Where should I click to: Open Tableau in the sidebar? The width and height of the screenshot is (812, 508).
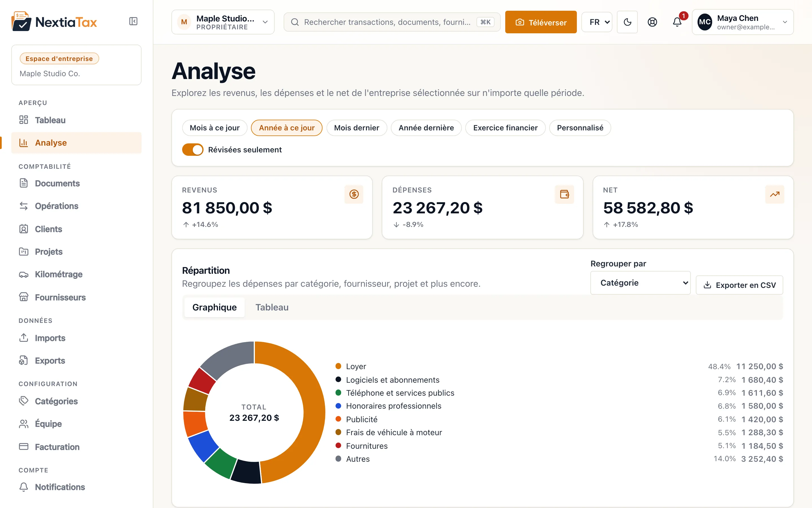[x=76, y=120]
